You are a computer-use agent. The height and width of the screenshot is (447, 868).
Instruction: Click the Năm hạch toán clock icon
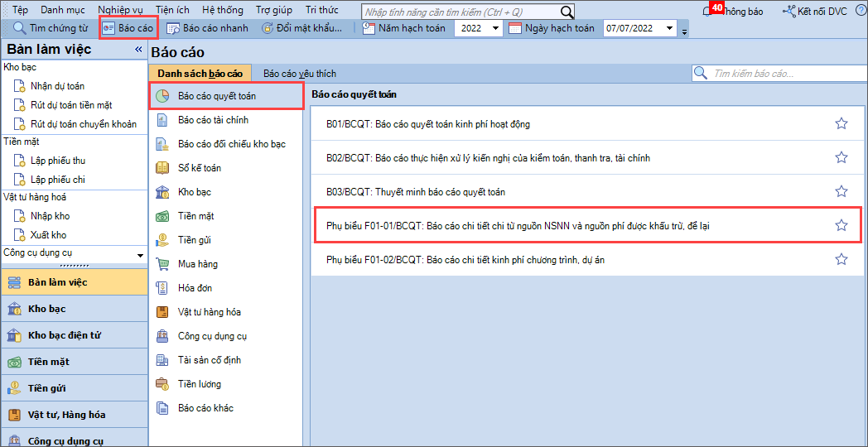[369, 28]
